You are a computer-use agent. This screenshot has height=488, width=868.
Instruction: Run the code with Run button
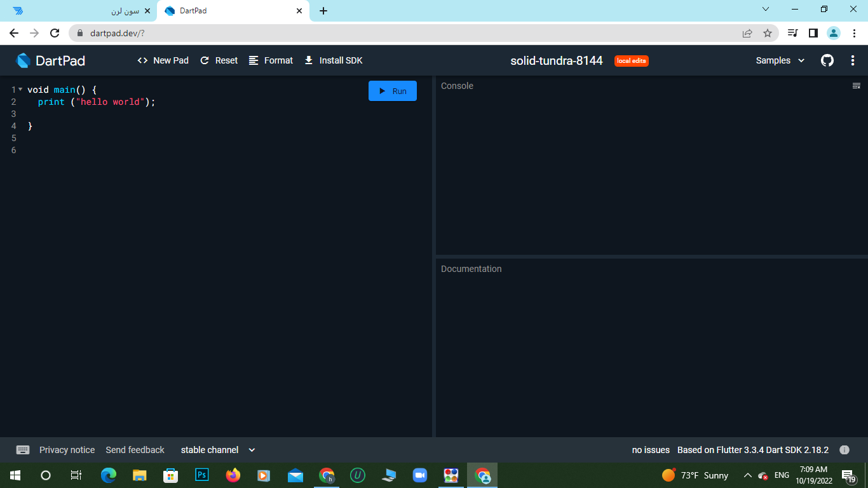[x=393, y=91]
